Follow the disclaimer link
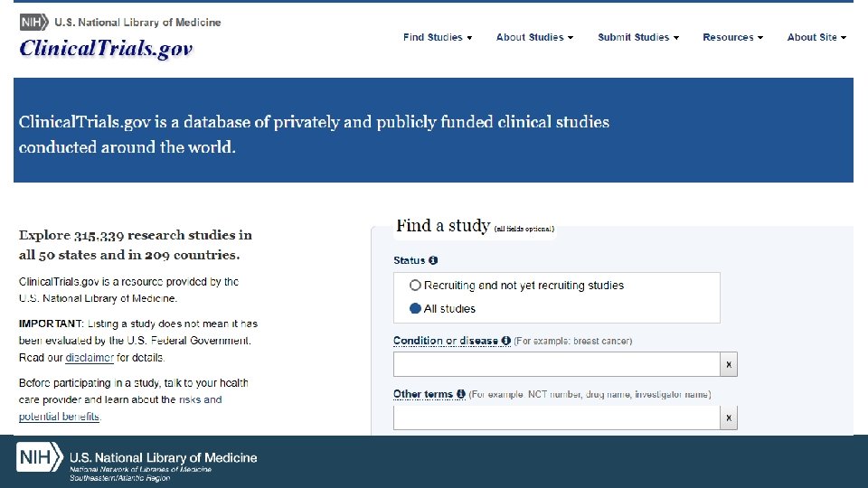This screenshot has height=488, width=868. click(90, 358)
